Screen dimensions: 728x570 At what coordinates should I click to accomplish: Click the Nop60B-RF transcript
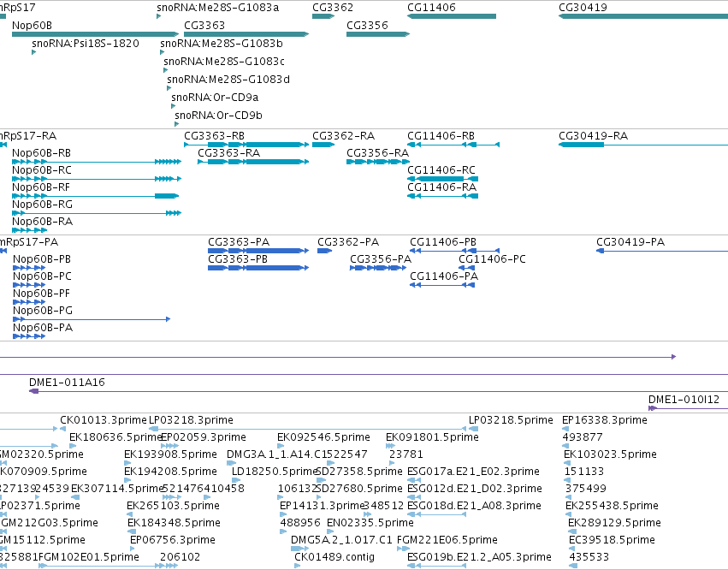coord(95,196)
